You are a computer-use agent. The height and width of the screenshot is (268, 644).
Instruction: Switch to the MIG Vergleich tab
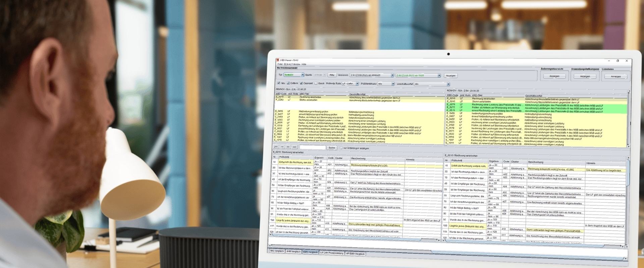277,251
